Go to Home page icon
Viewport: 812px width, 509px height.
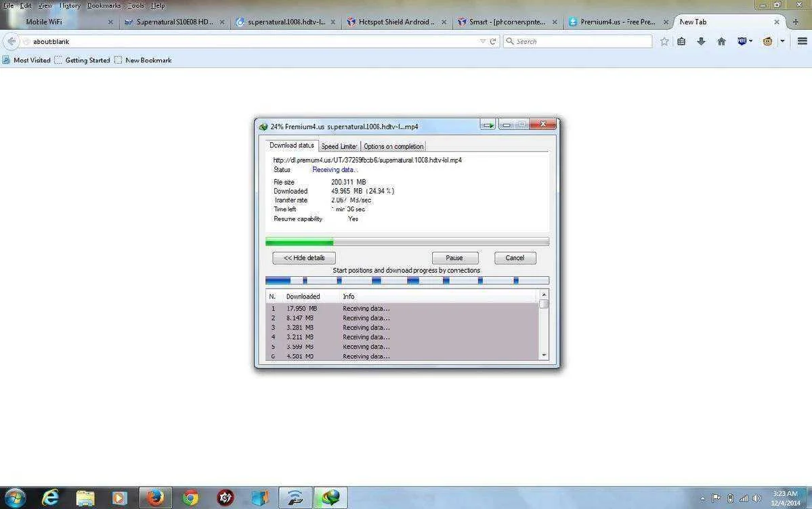[x=721, y=41]
